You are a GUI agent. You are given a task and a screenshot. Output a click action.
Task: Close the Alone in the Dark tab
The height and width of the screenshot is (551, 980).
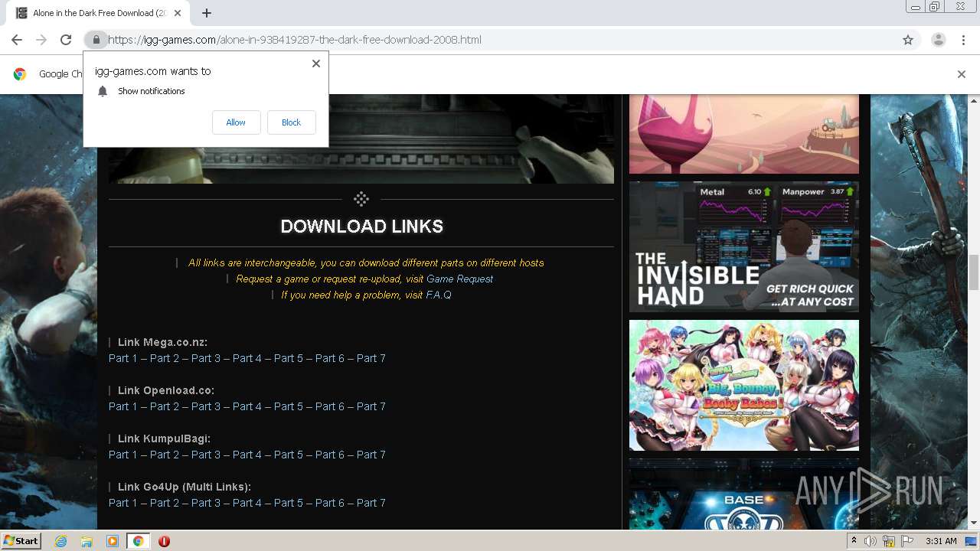coord(178,13)
